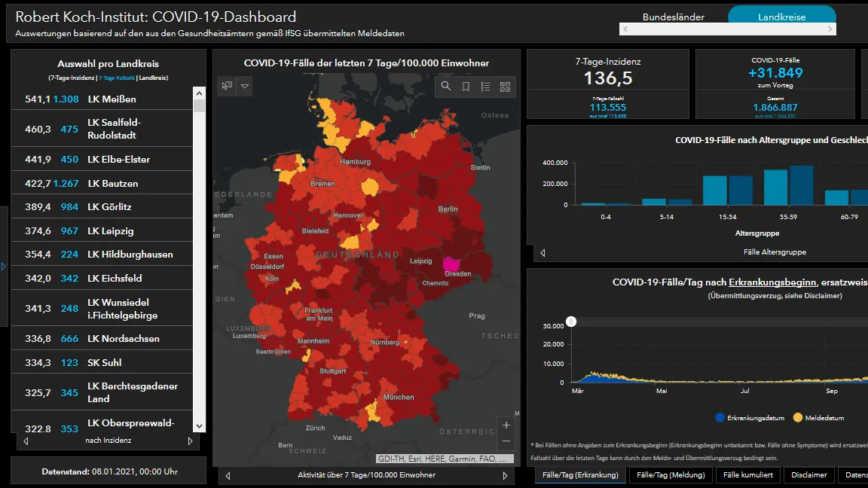Show the map legend list

point(485,87)
